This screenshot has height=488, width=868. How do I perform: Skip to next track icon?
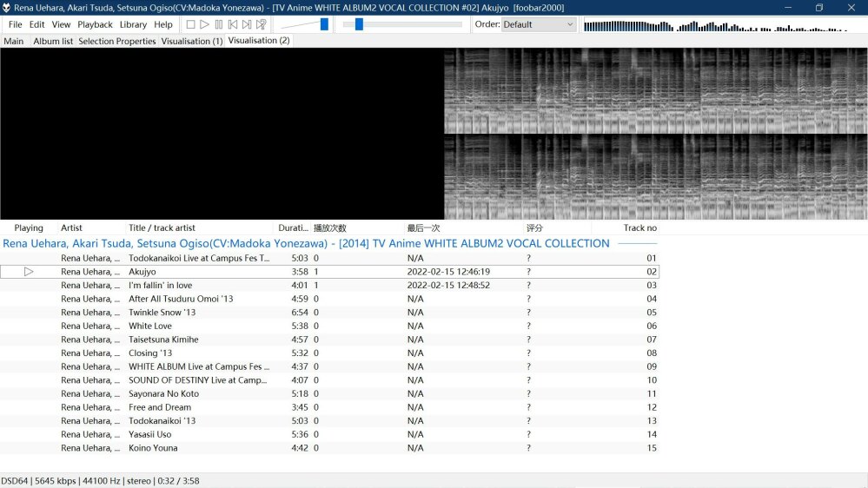247,24
